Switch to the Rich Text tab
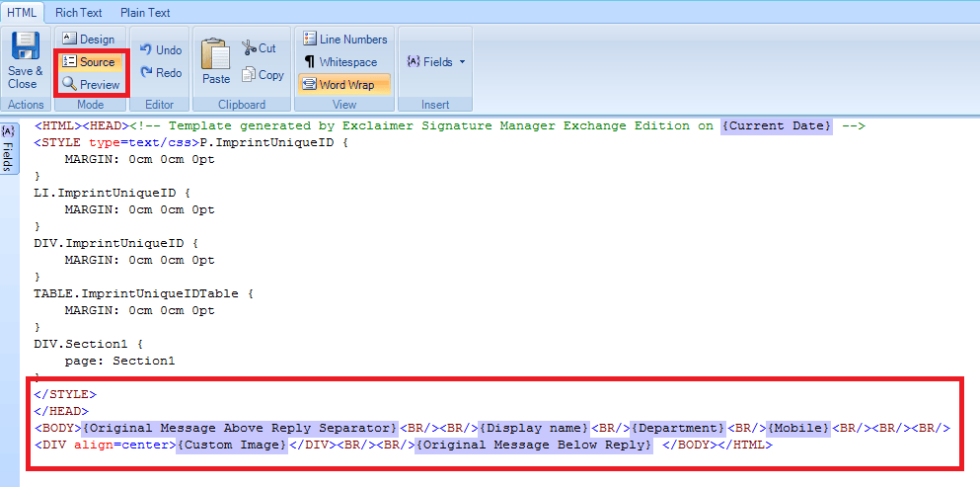 (x=79, y=13)
